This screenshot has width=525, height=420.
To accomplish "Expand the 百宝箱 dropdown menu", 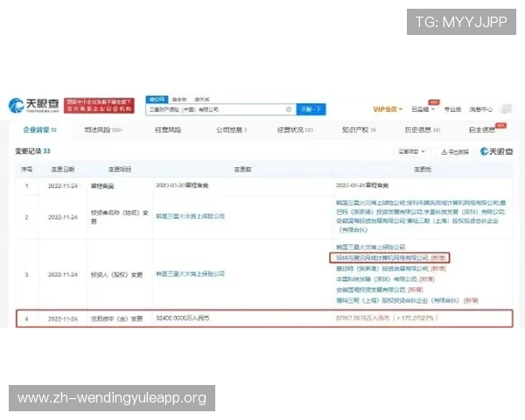I will pos(423,109).
